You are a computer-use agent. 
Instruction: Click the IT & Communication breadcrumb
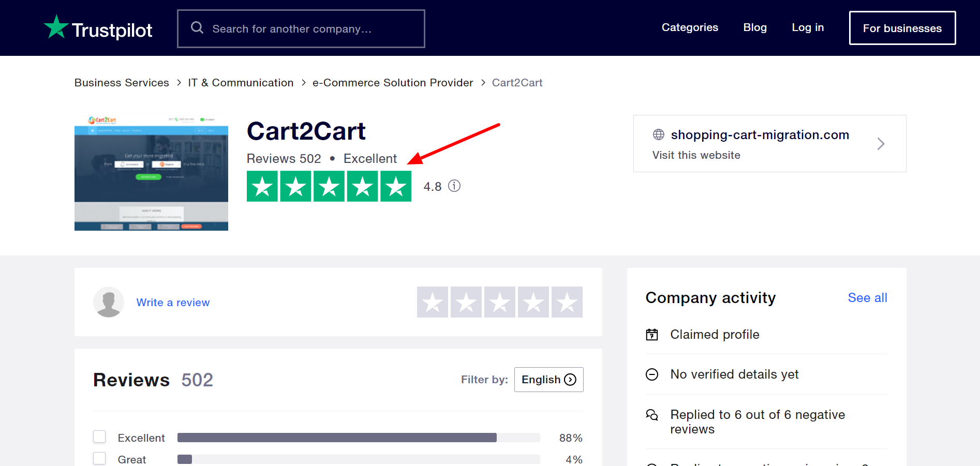coord(241,82)
